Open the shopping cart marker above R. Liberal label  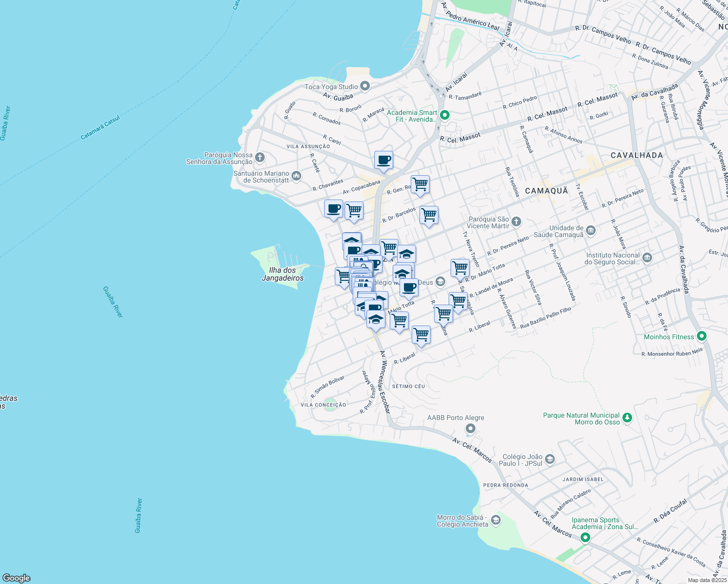(421, 335)
